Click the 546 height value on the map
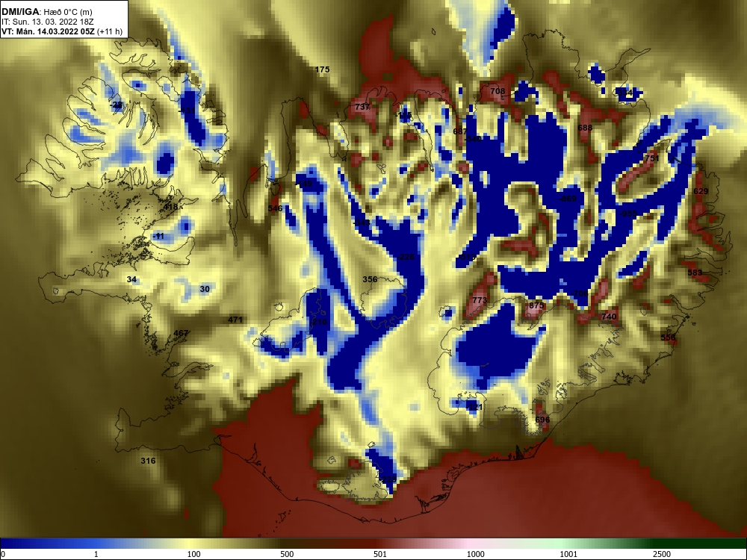The height and width of the screenshot is (560, 747). (276, 208)
